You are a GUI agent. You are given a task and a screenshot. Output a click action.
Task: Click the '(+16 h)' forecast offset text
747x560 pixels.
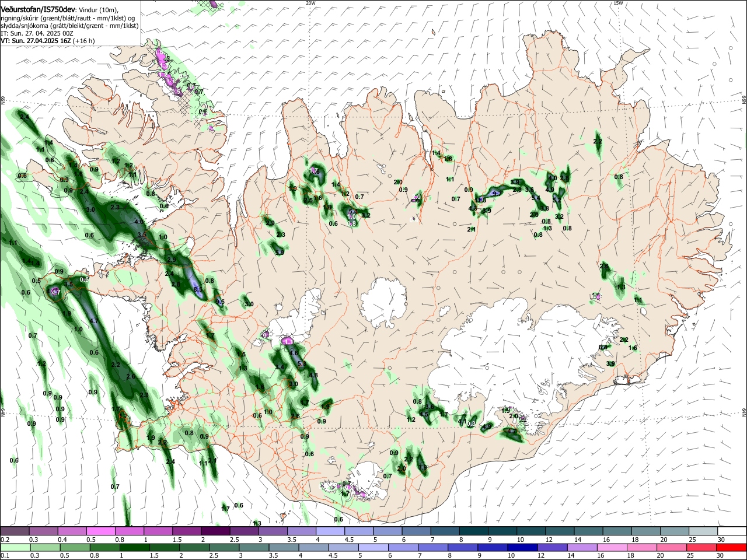[x=83, y=41]
